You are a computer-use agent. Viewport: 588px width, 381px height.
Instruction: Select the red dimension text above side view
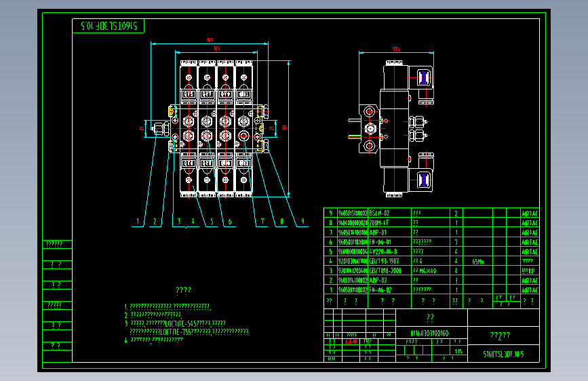coord(396,49)
